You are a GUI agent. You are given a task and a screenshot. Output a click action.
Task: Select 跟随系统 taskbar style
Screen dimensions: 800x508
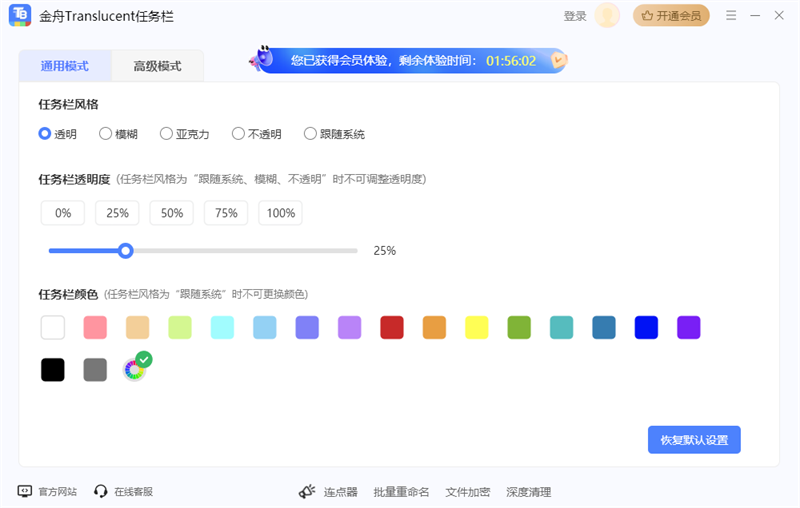point(334,134)
